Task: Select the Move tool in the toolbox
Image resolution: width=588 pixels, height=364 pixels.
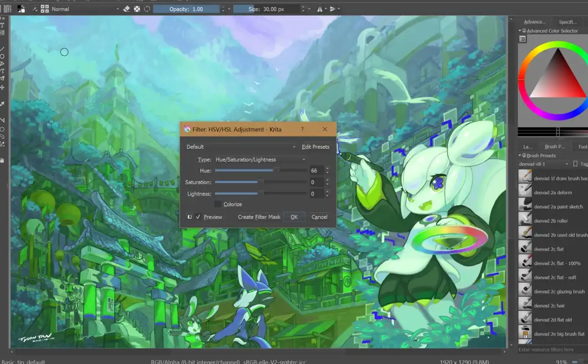Action: click(x=2, y=87)
